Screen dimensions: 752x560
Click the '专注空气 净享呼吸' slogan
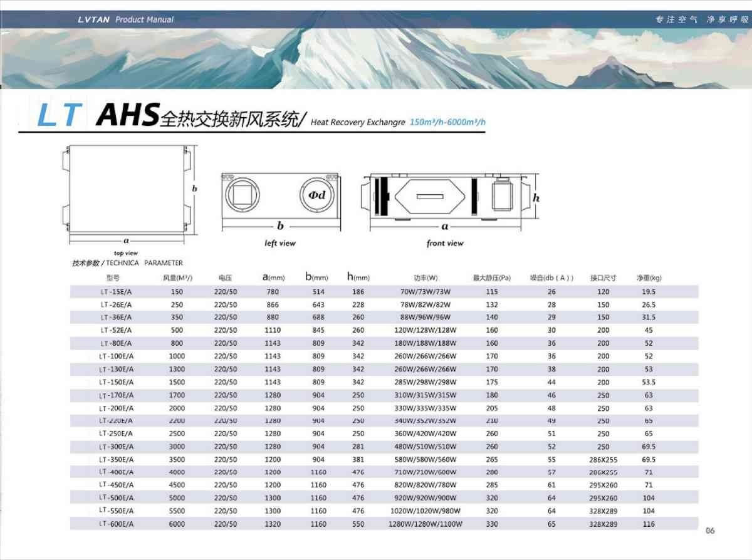(702, 19)
